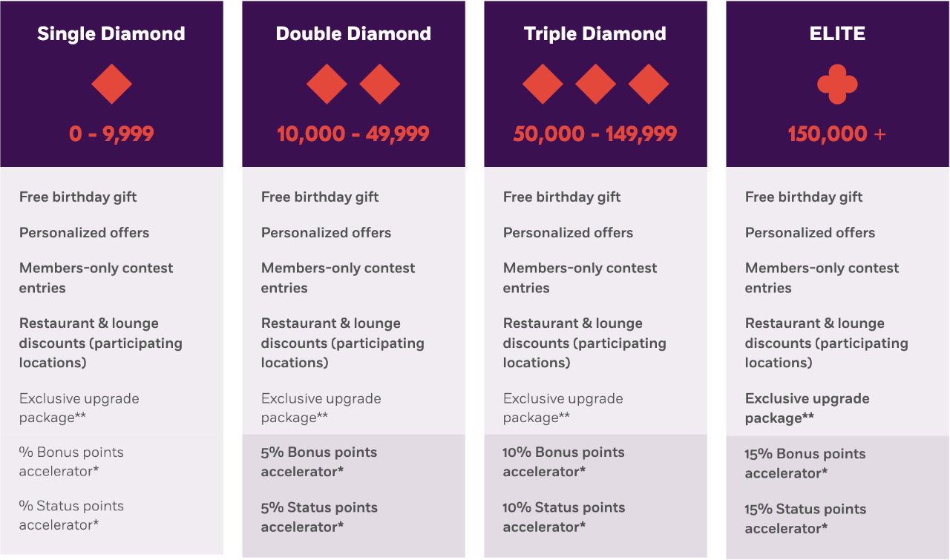This screenshot has width=950, height=560.
Task: Click the left diamond of Double Diamond
Action: point(327,83)
